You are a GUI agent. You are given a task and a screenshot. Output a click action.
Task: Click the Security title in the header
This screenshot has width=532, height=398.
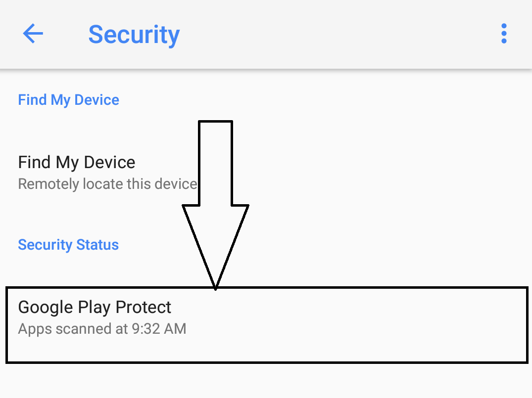click(x=134, y=34)
